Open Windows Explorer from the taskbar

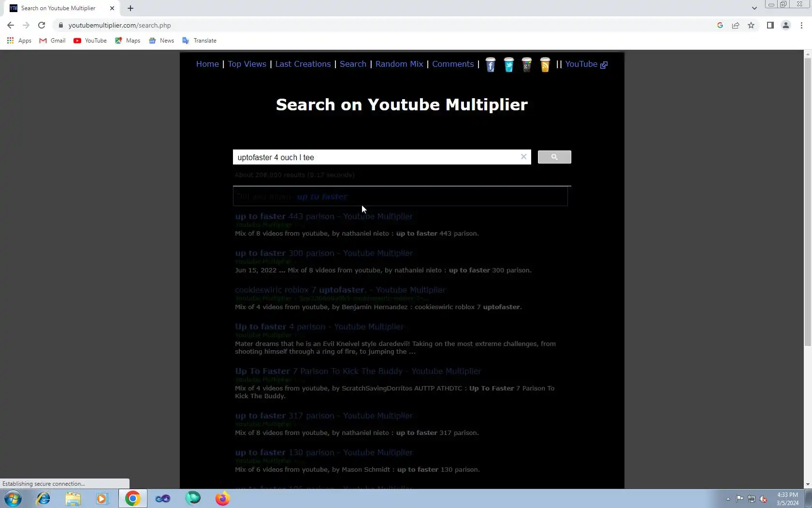[x=73, y=498]
